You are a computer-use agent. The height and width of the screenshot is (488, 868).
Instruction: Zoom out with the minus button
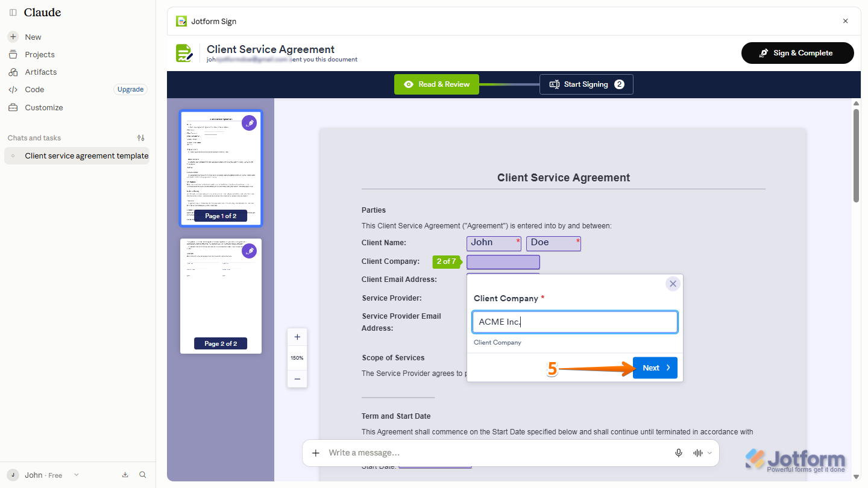[x=297, y=379]
